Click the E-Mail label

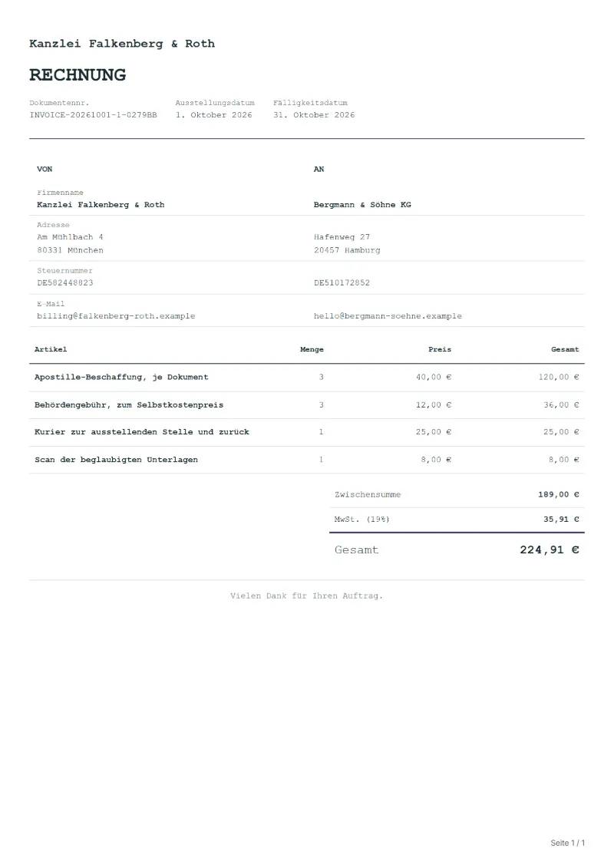coord(51,304)
